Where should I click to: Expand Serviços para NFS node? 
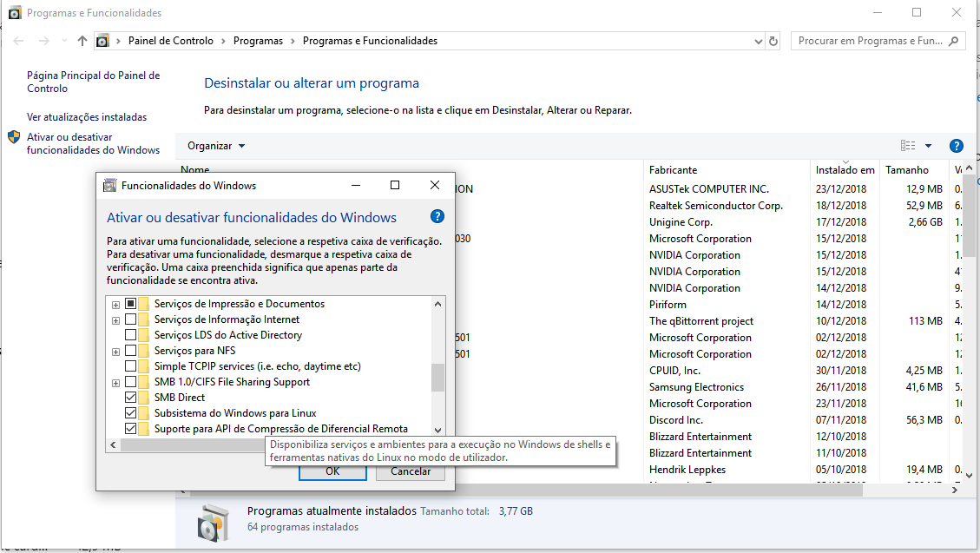115,352
